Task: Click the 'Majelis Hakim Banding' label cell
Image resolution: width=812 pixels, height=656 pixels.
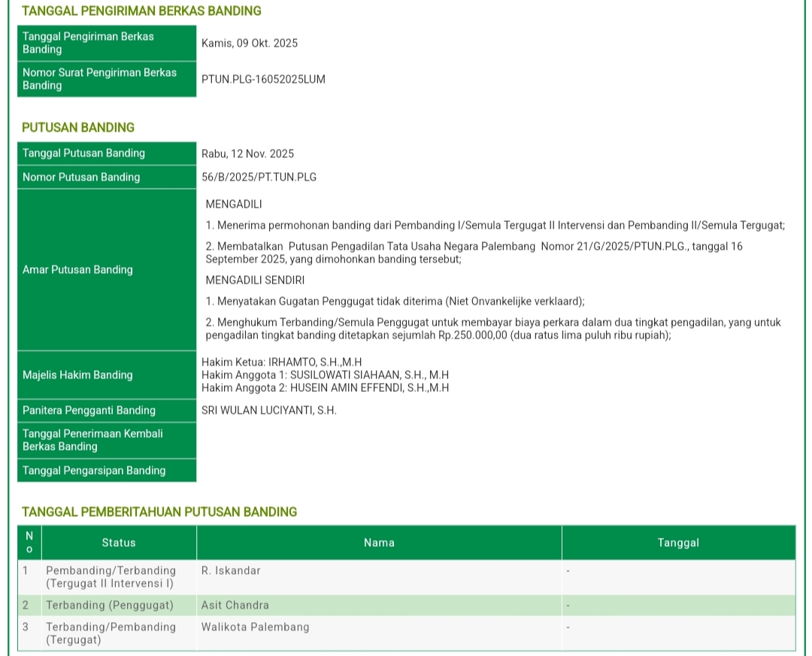Action: [106, 375]
